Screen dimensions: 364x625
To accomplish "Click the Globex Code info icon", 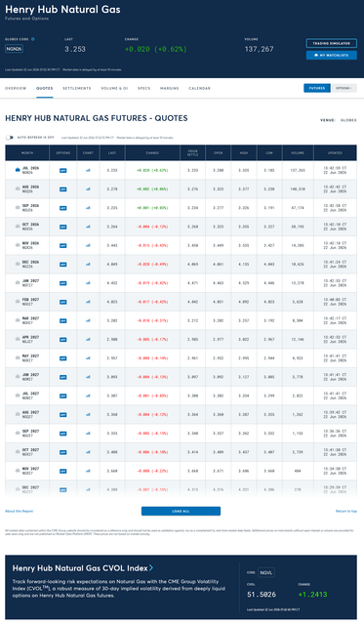I will (32, 39).
